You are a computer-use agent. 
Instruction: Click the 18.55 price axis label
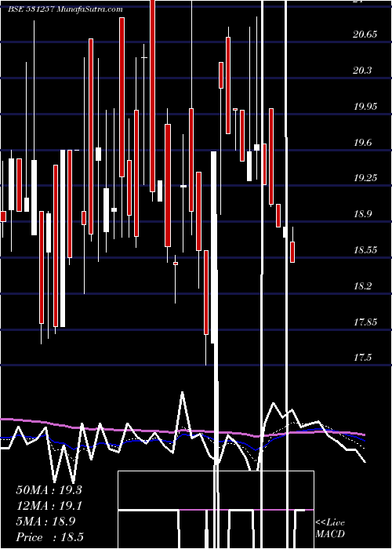click(x=365, y=250)
